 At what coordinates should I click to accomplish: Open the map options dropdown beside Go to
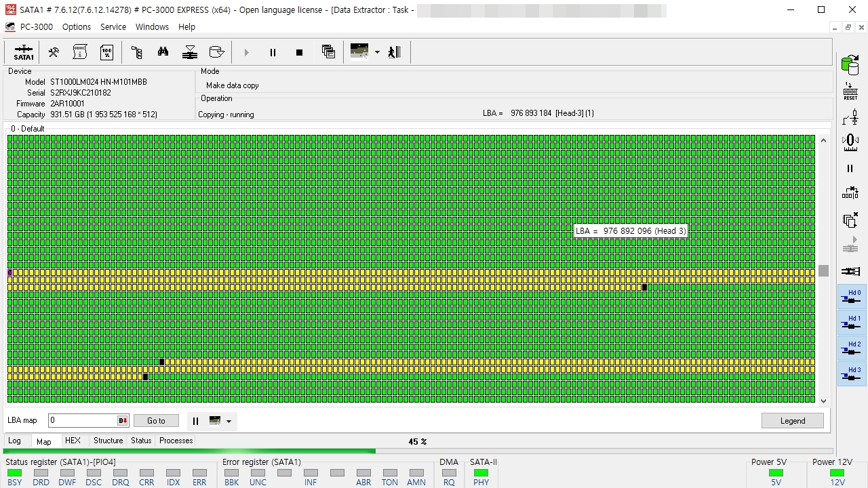pyautogui.click(x=229, y=421)
